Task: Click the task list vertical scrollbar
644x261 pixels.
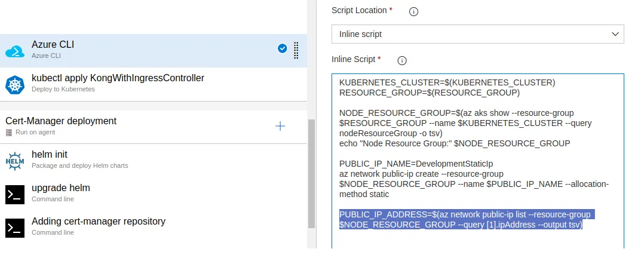Action: point(311,173)
